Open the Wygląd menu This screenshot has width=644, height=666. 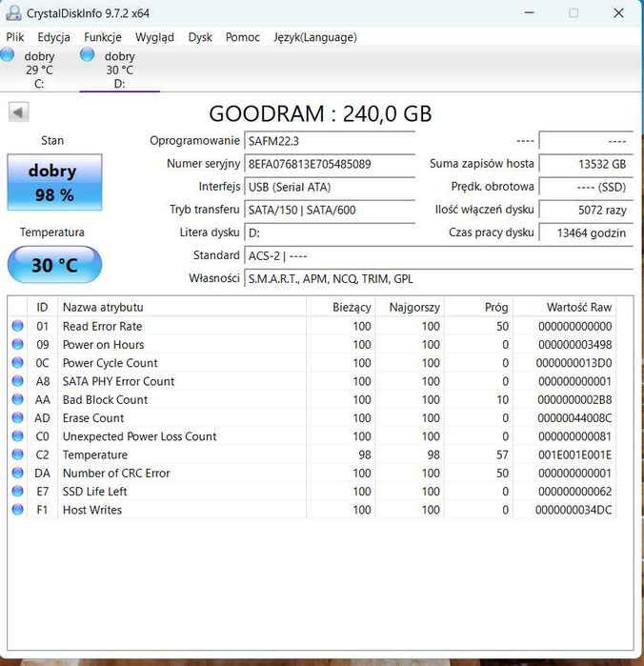(x=154, y=37)
